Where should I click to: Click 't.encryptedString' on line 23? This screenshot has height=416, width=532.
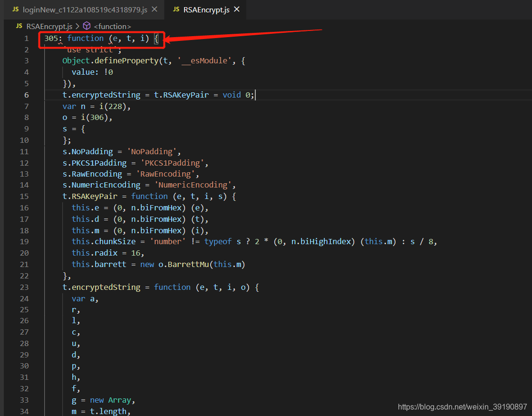tap(101, 287)
